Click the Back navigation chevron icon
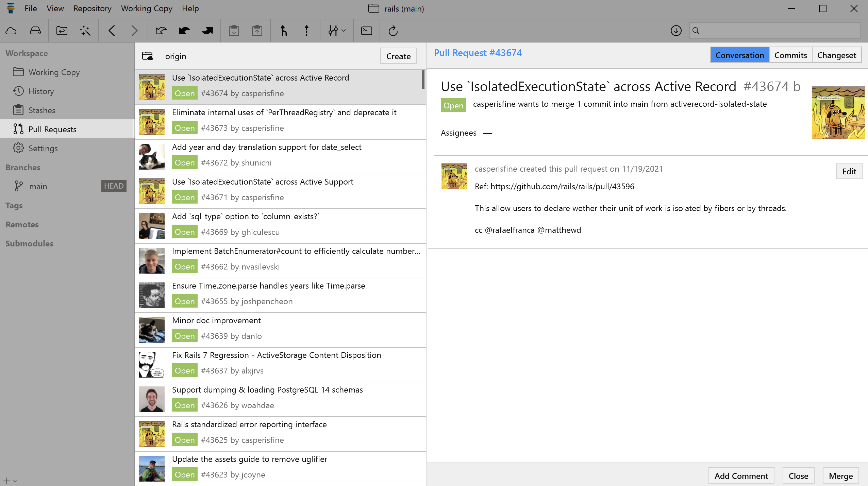Screen dimensions: 868x486 [112, 31]
